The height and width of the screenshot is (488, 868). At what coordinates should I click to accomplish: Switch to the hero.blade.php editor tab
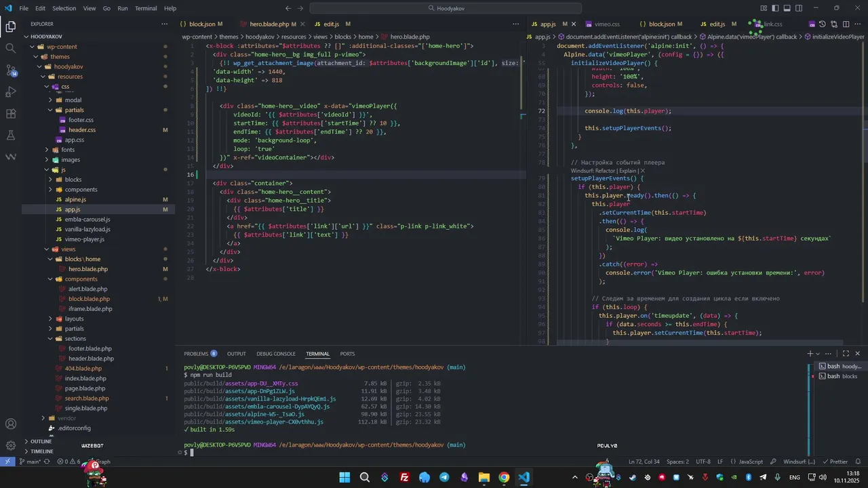pos(270,24)
